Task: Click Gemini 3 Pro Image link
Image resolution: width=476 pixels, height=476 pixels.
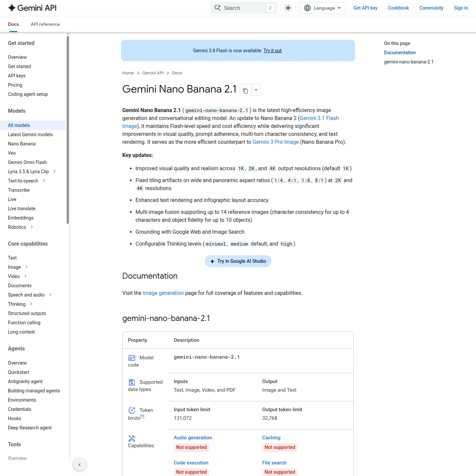Action: click(276, 142)
